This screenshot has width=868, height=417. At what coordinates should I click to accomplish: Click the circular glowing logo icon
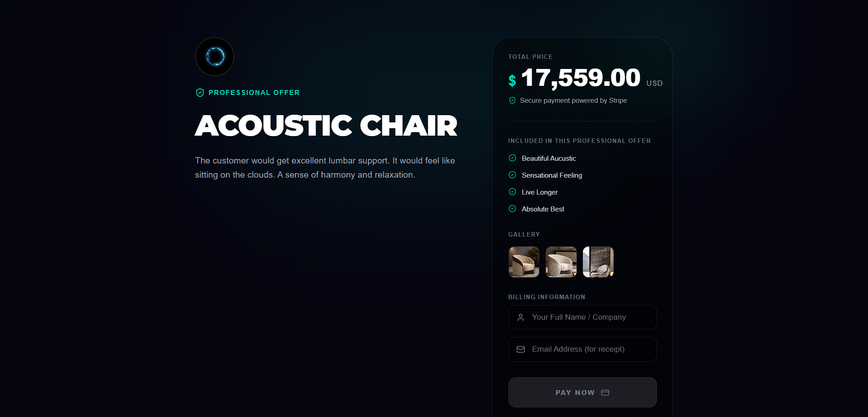click(215, 57)
